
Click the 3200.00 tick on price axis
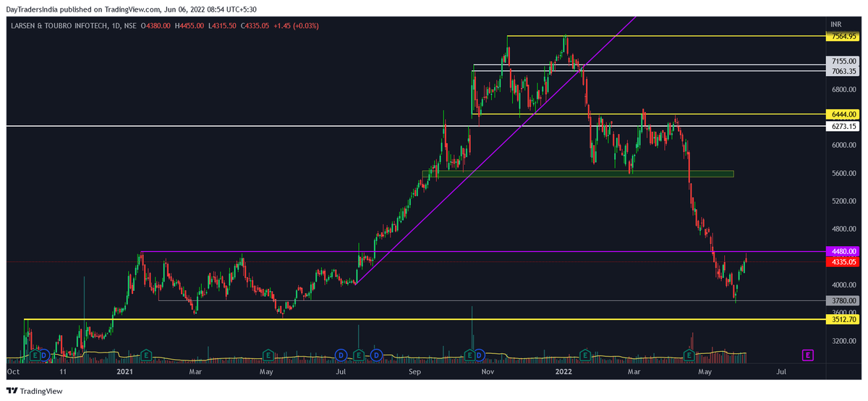(843, 340)
